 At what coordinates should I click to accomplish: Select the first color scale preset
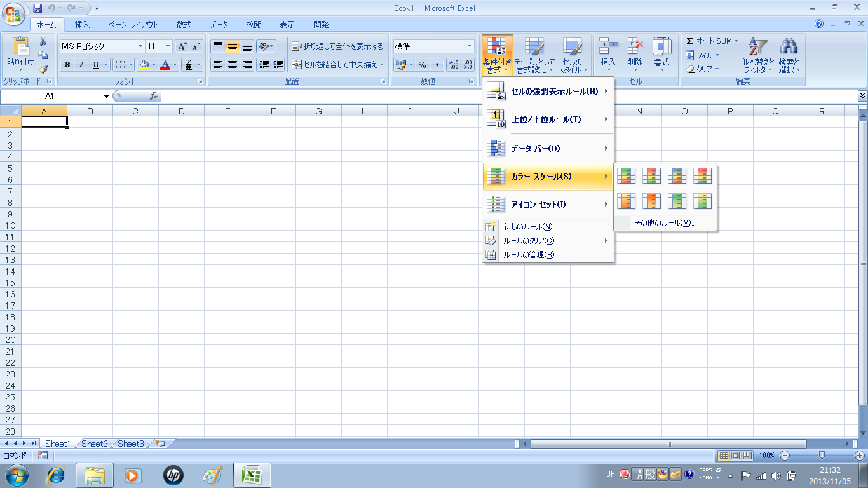pos(627,175)
